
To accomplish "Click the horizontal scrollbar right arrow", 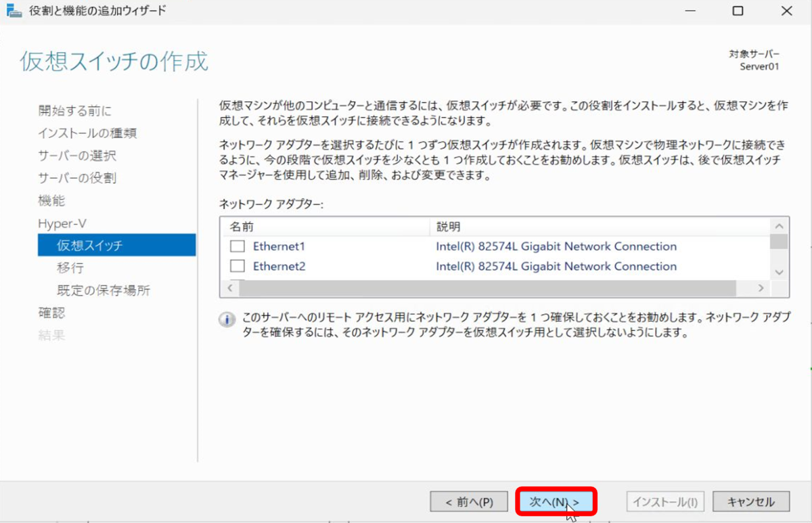I will 761,288.
